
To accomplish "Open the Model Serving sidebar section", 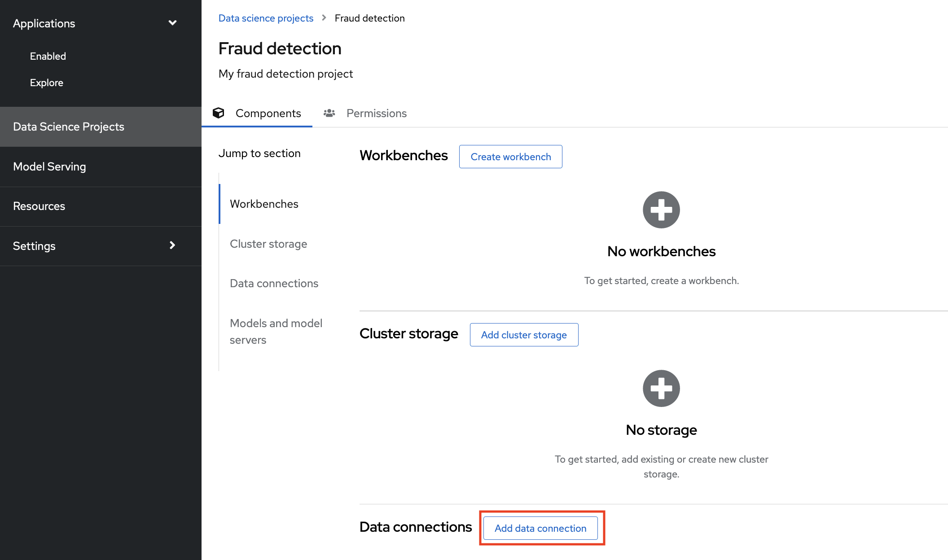I will pyautogui.click(x=49, y=166).
